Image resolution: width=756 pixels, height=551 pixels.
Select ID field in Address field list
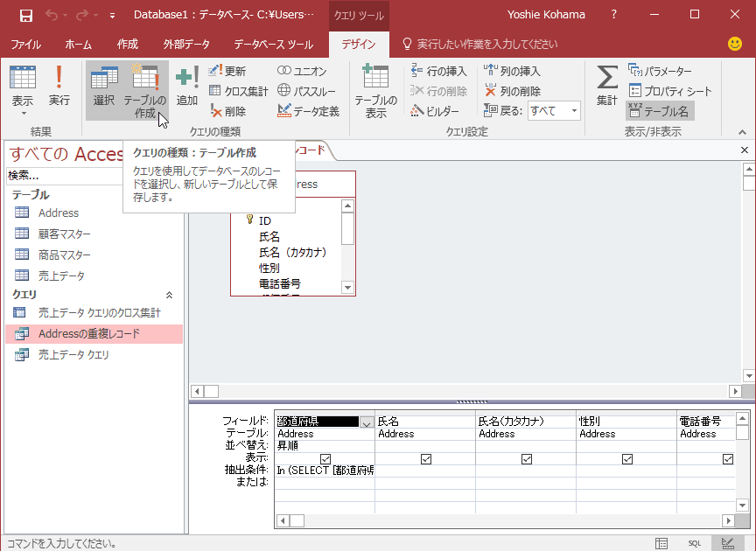tap(265, 220)
